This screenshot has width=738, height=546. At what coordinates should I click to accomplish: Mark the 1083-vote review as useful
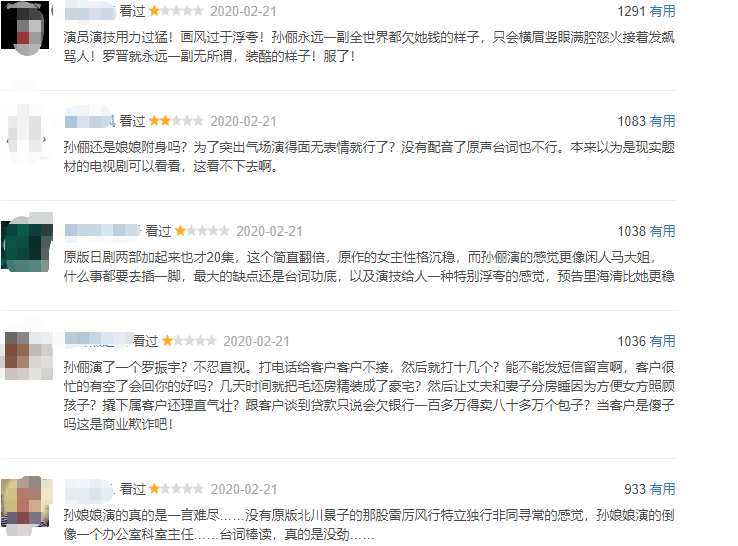click(662, 121)
